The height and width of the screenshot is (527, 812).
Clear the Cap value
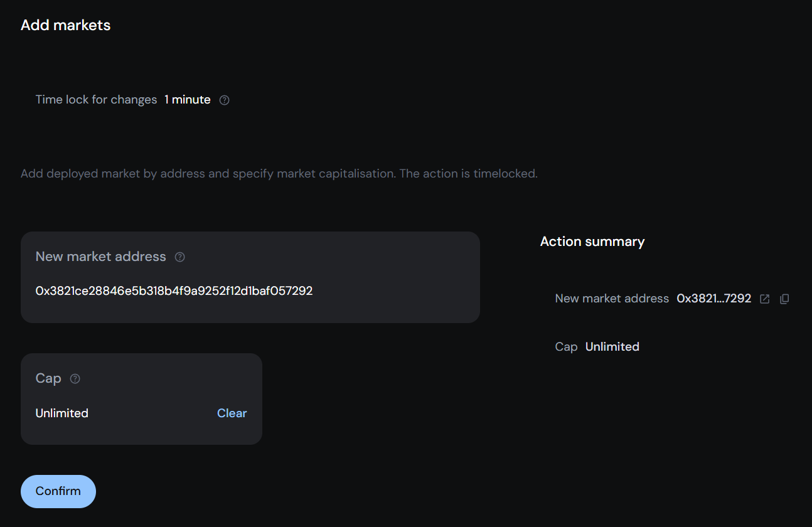pyautogui.click(x=232, y=413)
